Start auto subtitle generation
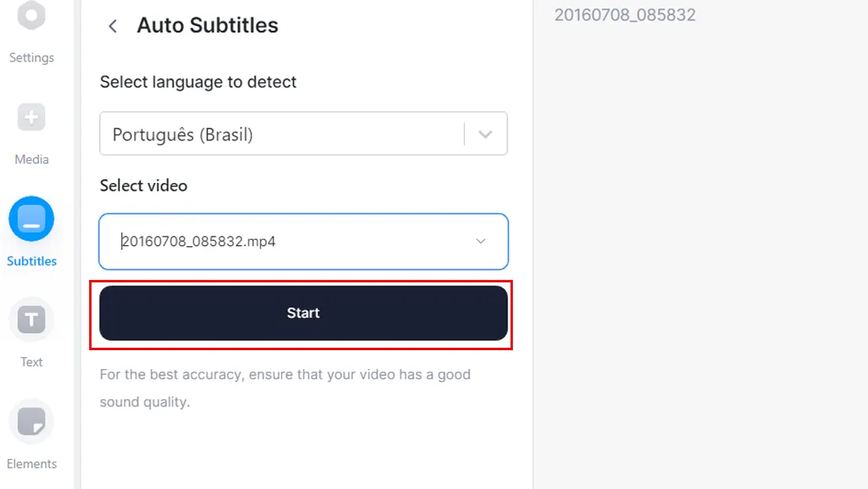The image size is (868, 489). click(303, 313)
